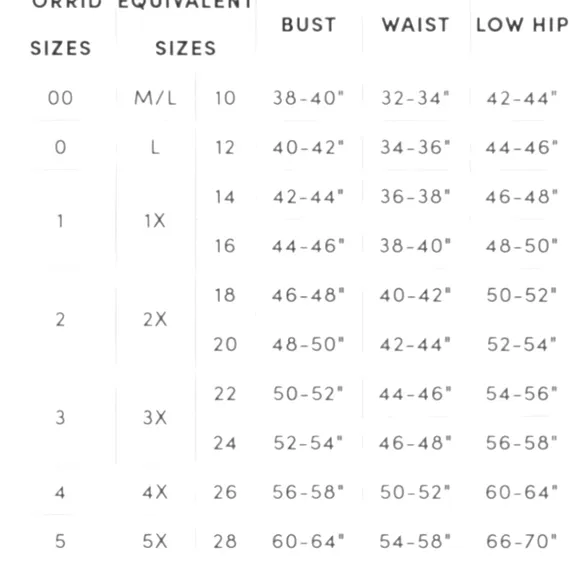Click the LOW HIP column header
This screenshot has width=580, height=580.
(522, 25)
